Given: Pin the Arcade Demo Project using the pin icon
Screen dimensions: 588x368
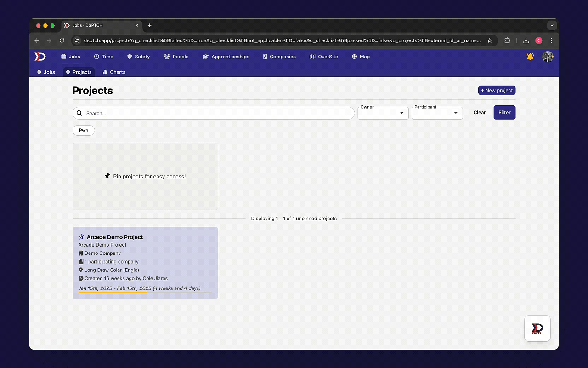Looking at the screenshot, I should 81,237.
